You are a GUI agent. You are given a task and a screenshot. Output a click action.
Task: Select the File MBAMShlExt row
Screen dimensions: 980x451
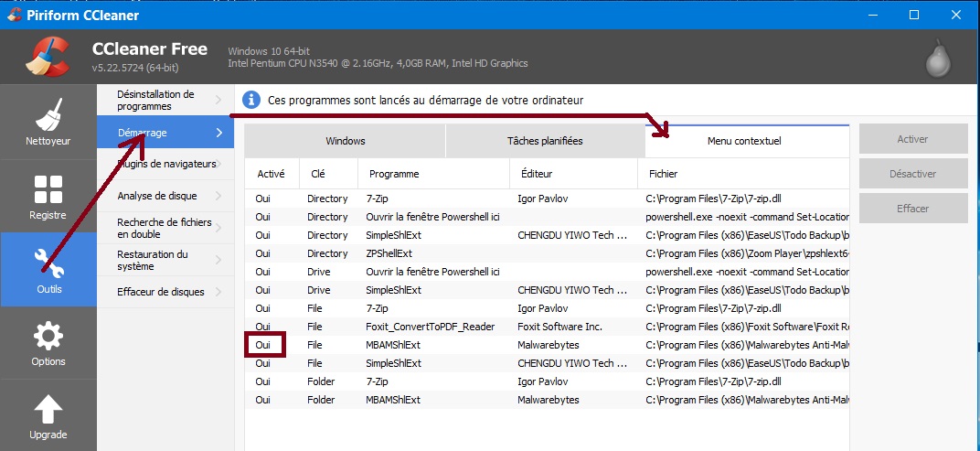point(547,345)
